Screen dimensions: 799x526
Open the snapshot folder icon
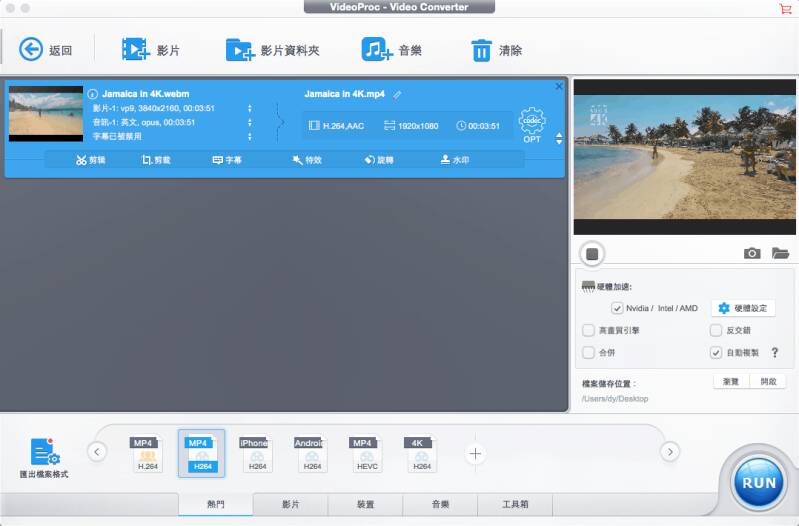780,253
